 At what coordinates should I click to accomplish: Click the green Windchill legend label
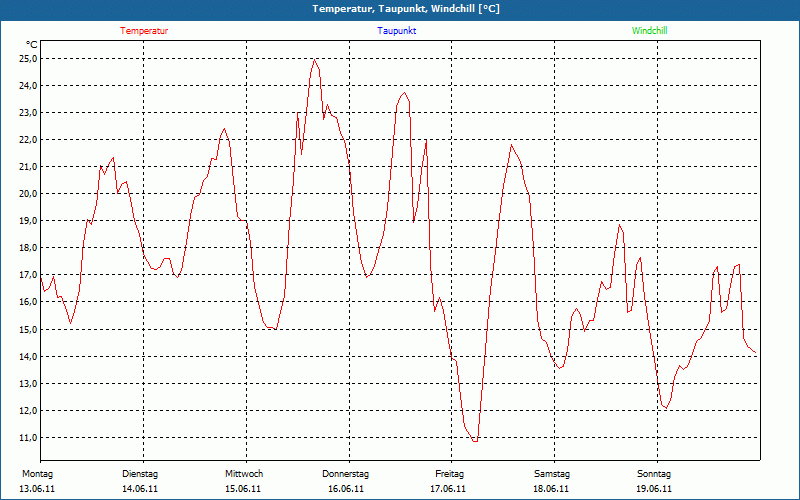[649, 31]
